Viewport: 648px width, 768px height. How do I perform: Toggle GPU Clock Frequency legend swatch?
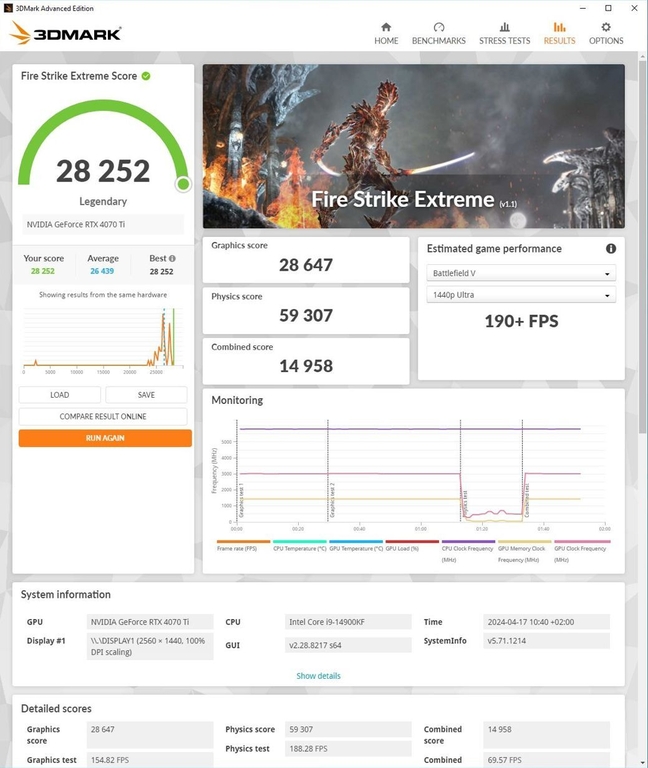click(582, 541)
